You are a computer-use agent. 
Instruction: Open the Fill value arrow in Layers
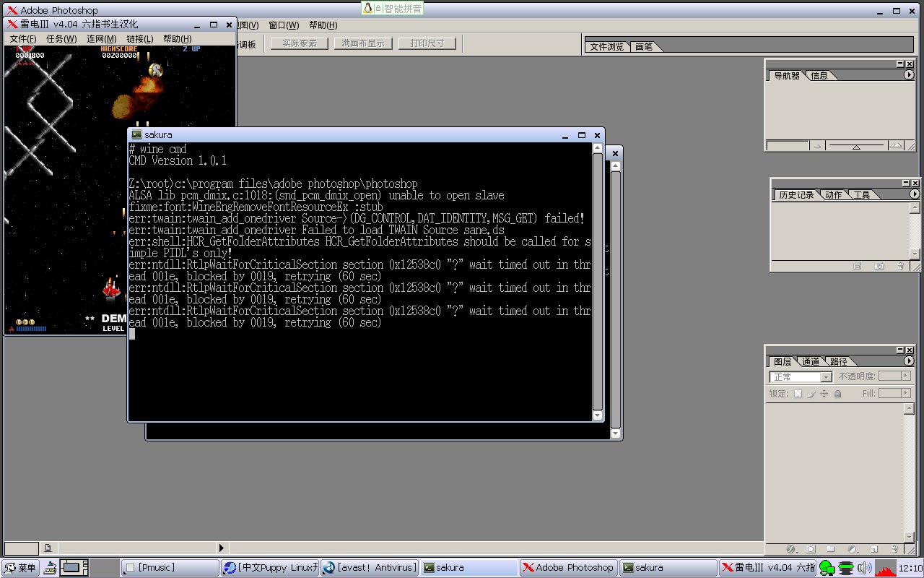coord(907,393)
